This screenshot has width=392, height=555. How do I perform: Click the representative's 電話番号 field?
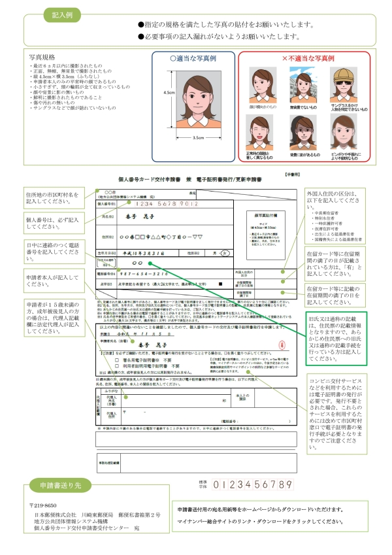point(257,422)
